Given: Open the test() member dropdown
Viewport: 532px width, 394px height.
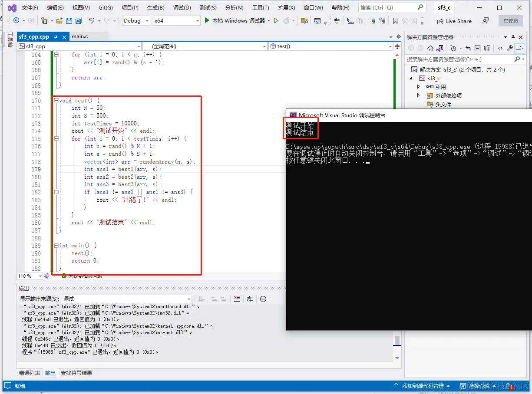Looking at the screenshot, I should pos(330,46).
